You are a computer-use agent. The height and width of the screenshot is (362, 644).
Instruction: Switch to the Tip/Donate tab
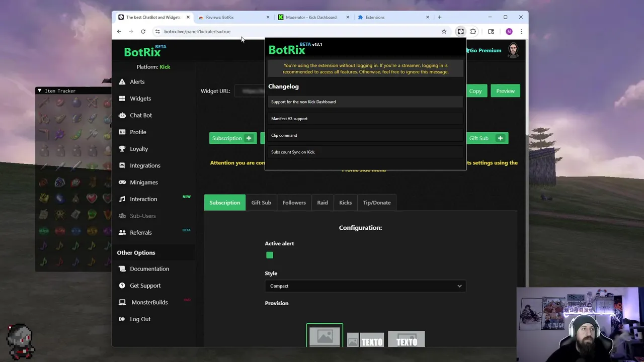coord(377,203)
